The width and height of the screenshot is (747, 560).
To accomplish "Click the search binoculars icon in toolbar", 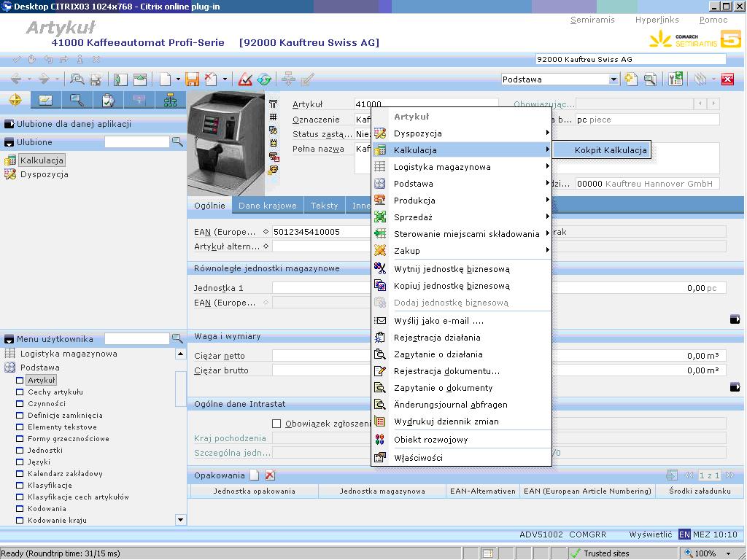I will pyautogui.click(x=77, y=79).
